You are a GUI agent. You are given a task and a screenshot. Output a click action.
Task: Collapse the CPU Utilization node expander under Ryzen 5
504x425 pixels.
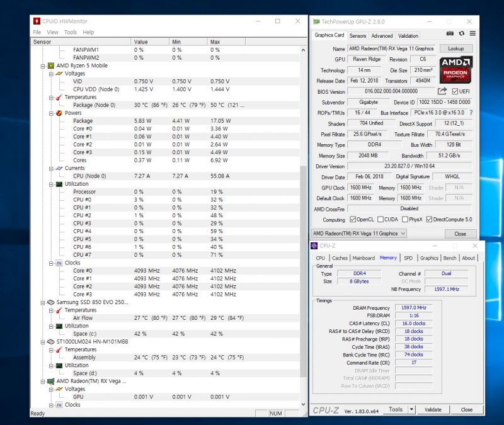[x=51, y=184]
